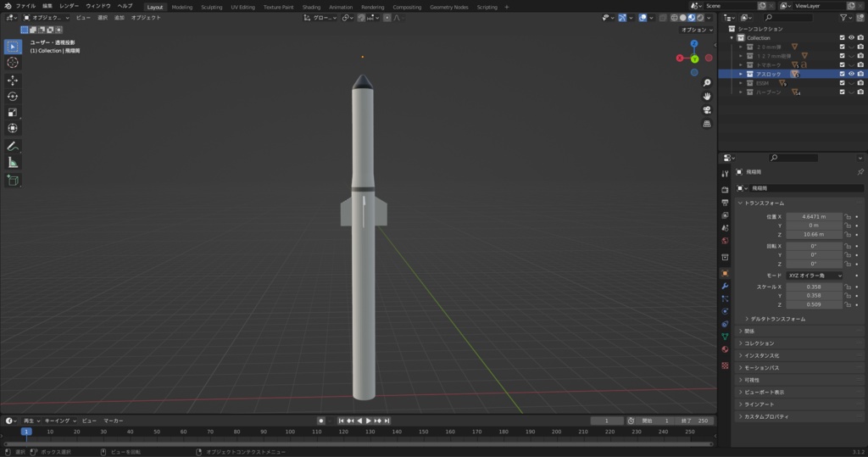This screenshot has width=868, height=457.
Task: Open the World properties tab
Action: point(725,241)
